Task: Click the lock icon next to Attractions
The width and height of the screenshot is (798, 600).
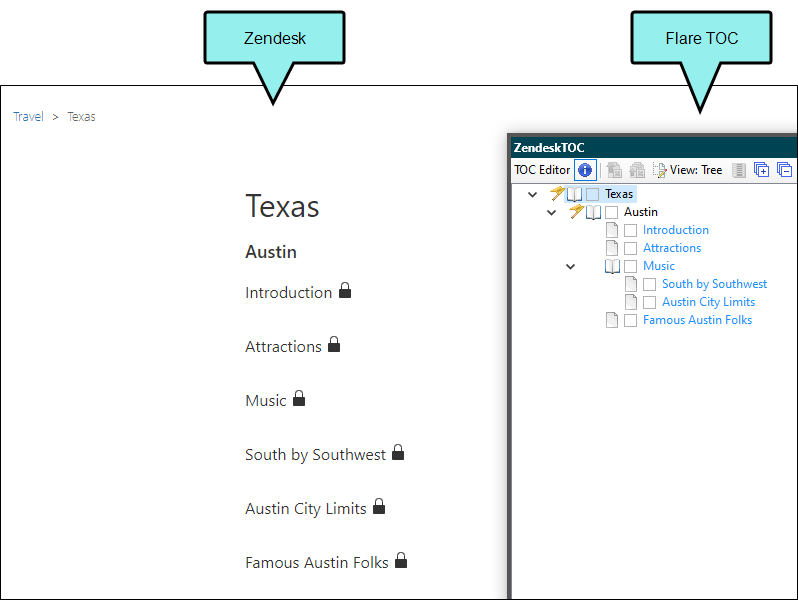Action: [x=334, y=344]
